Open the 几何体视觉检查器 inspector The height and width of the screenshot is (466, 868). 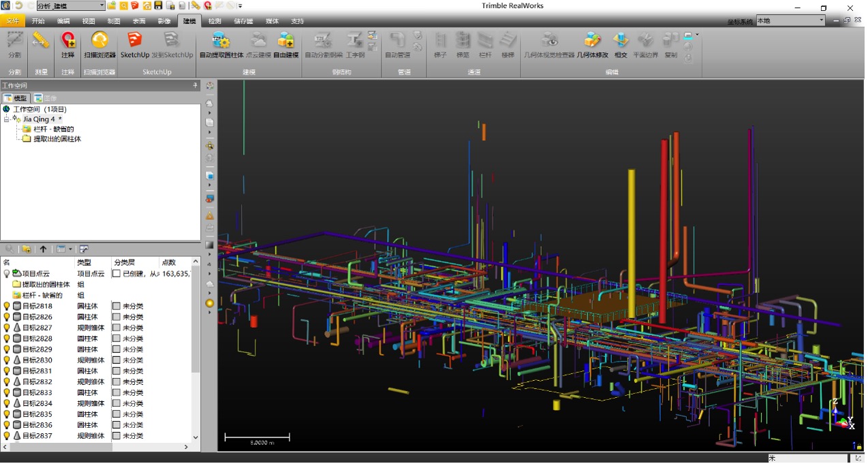[x=549, y=45]
